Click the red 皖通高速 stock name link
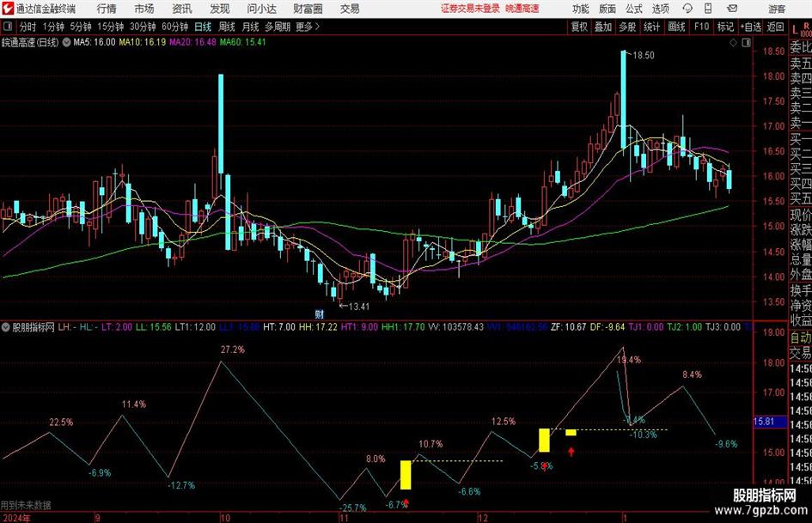Viewport: 812px width, 523px height. pyautogui.click(x=522, y=9)
